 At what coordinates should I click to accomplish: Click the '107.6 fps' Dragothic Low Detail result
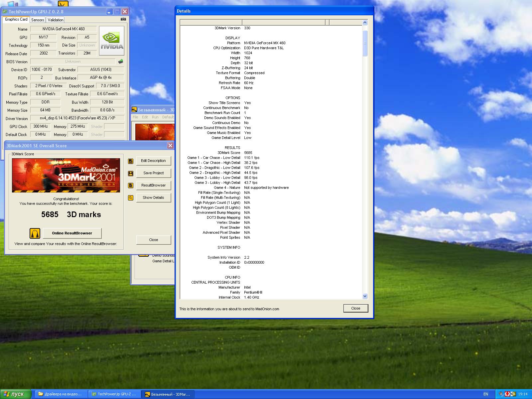pos(252,168)
